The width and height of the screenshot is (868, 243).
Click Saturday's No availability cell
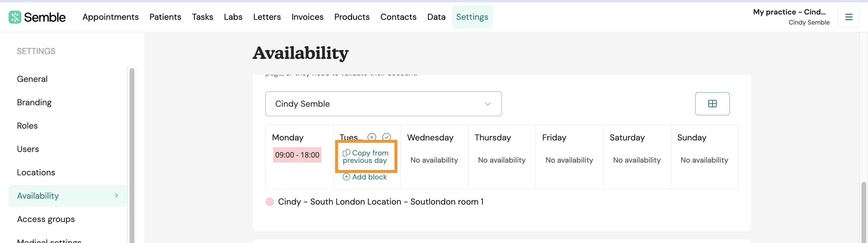tap(637, 160)
